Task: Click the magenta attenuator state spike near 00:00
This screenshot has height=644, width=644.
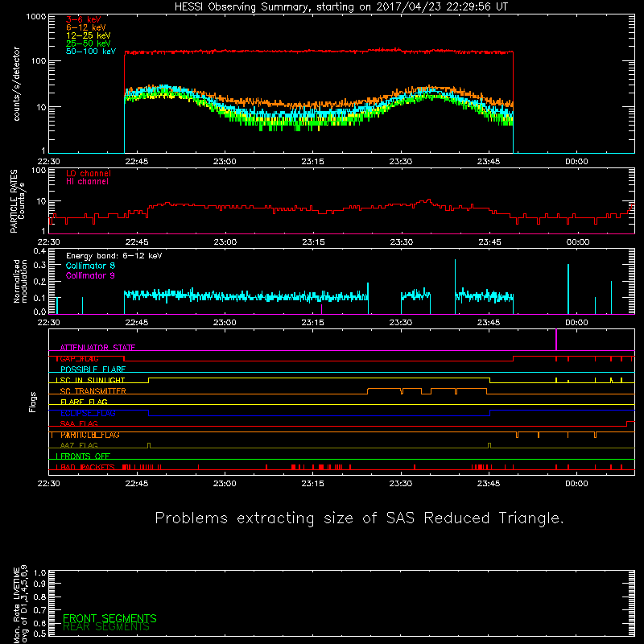Action: point(556,340)
